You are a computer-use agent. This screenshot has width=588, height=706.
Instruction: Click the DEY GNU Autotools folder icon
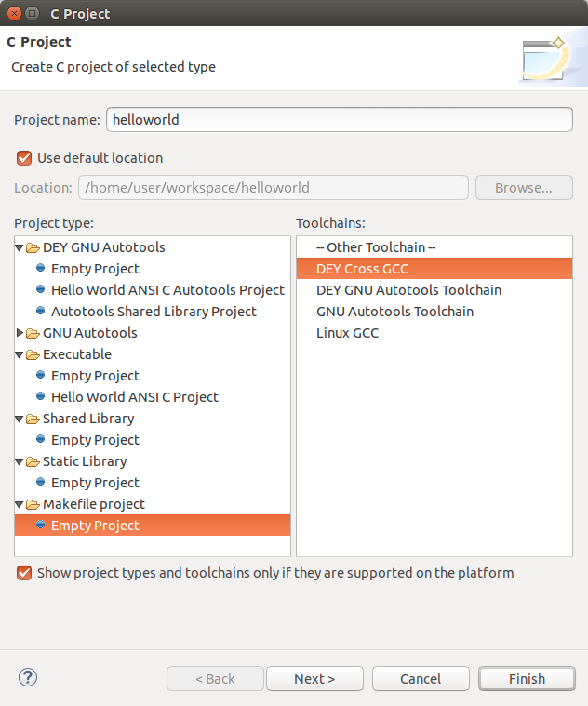pos(33,247)
